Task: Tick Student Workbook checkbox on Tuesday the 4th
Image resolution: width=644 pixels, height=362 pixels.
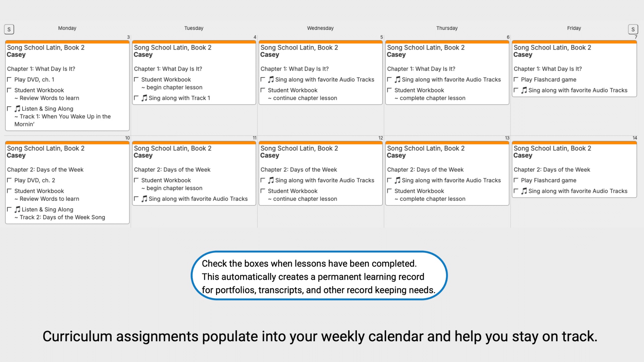Action: pos(136,79)
